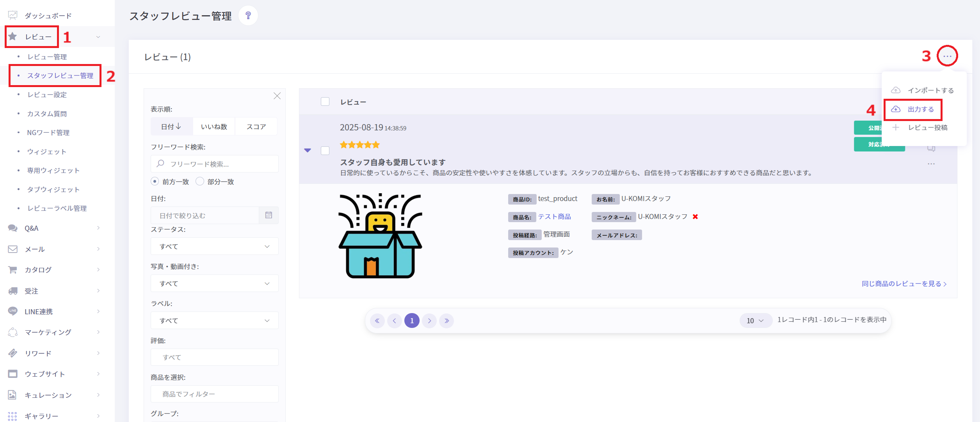Click the calendar icon in date filter
This screenshot has width=980, height=422.
pos(269,215)
